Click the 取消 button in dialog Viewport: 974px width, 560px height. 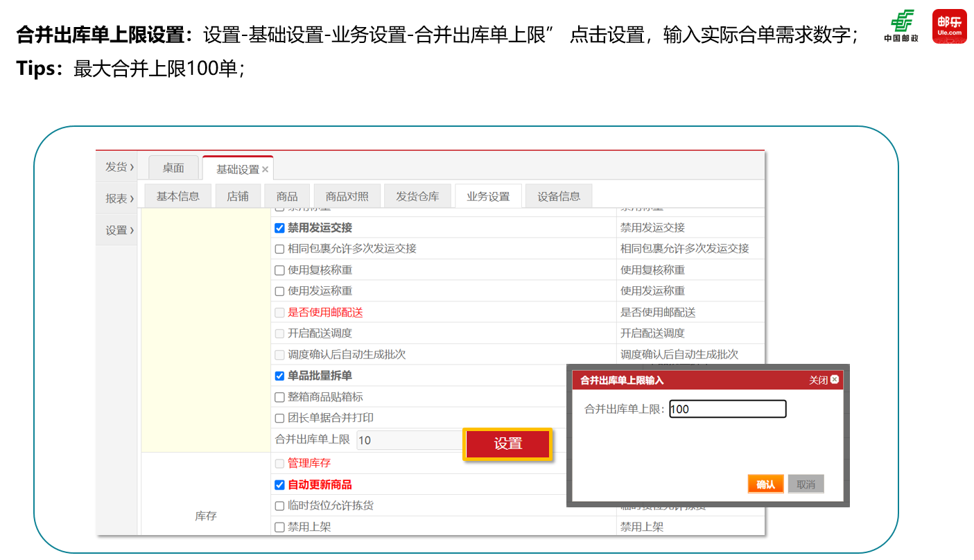pyautogui.click(x=806, y=484)
